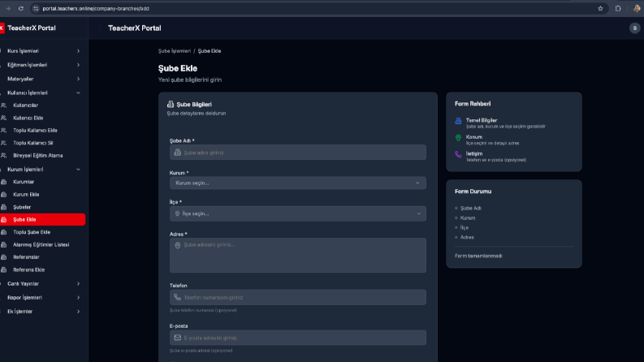
Task: Click the TeacherX red logo icon
Action: (x=2, y=28)
